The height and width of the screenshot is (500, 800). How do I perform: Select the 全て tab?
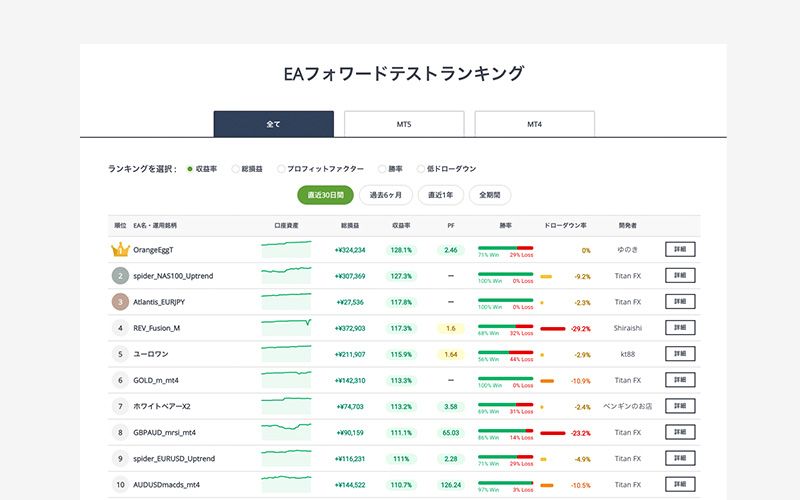274,124
